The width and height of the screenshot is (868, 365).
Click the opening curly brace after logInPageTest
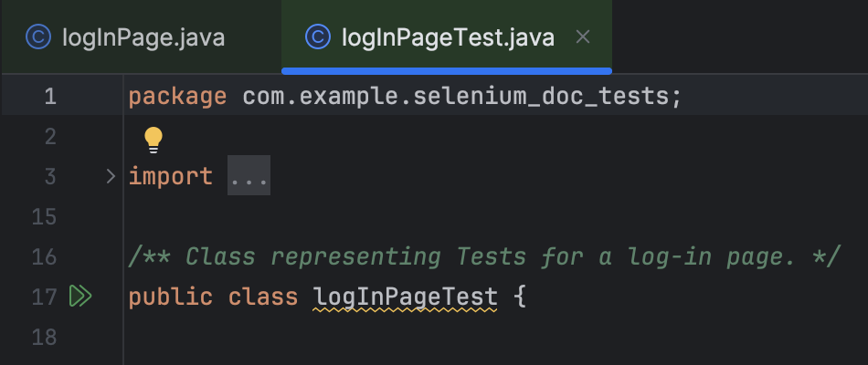(x=520, y=297)
